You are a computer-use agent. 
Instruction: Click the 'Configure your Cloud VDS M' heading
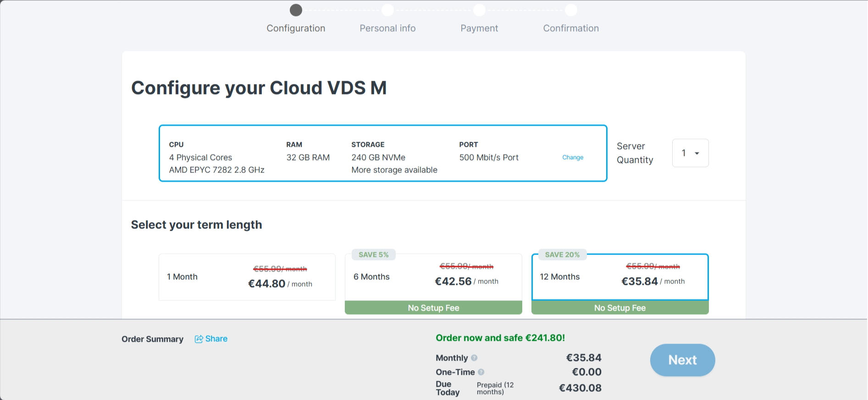(259, 88)
